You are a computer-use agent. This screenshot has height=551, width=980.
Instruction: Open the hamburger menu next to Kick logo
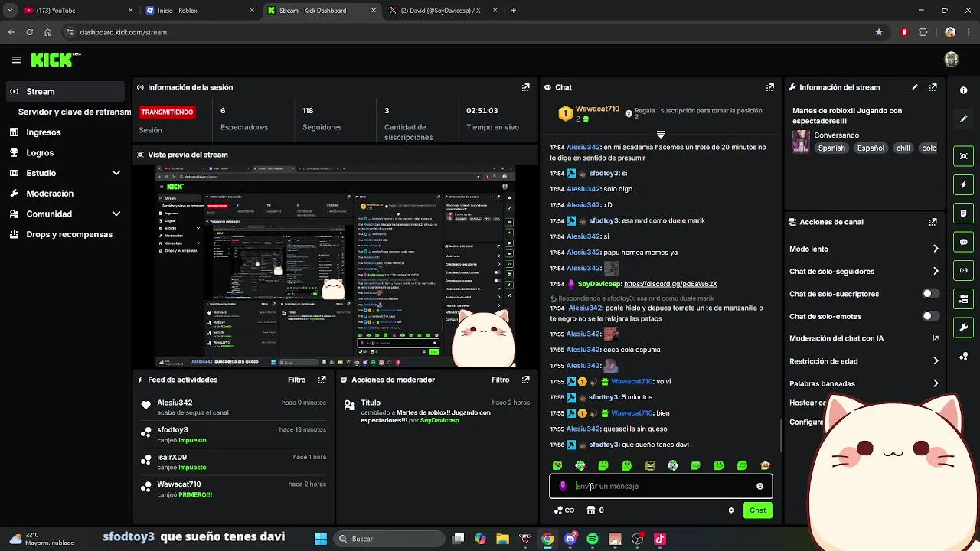[16, 60]
